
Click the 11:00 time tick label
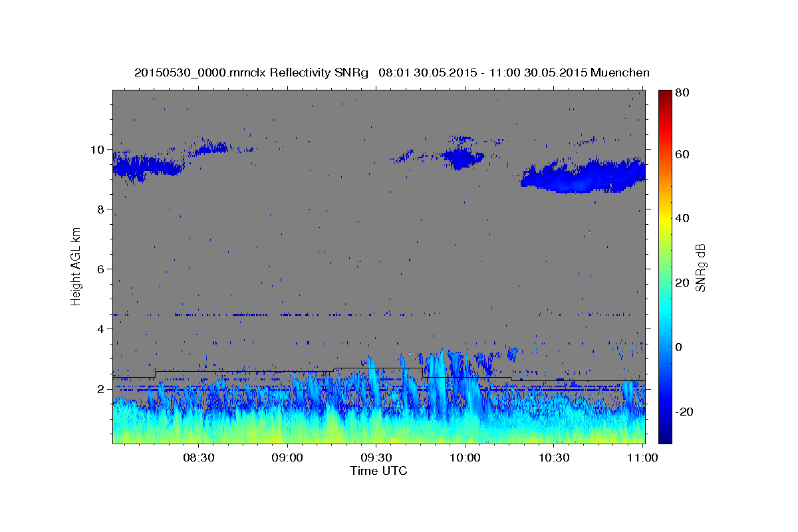(x=642, y=458)
